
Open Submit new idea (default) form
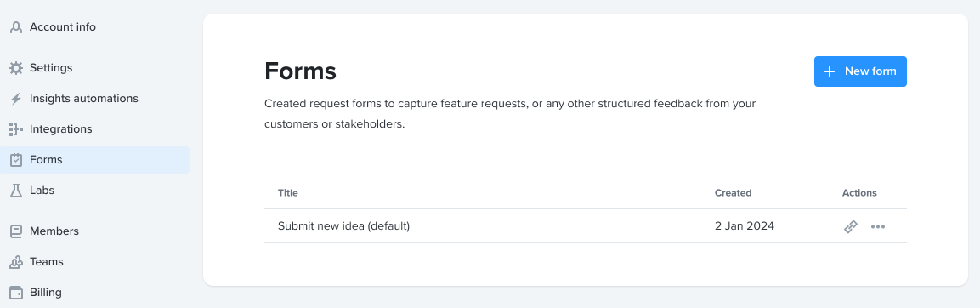click(343, 226)
